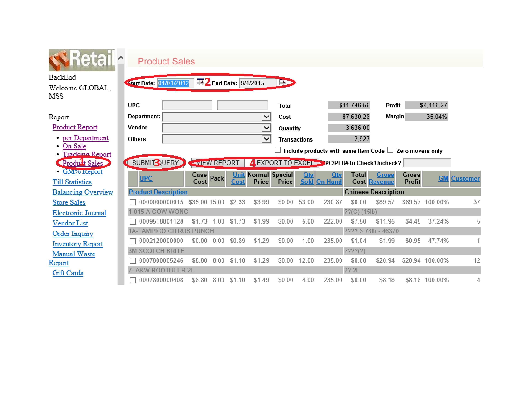Go to Store Sales

69,202
